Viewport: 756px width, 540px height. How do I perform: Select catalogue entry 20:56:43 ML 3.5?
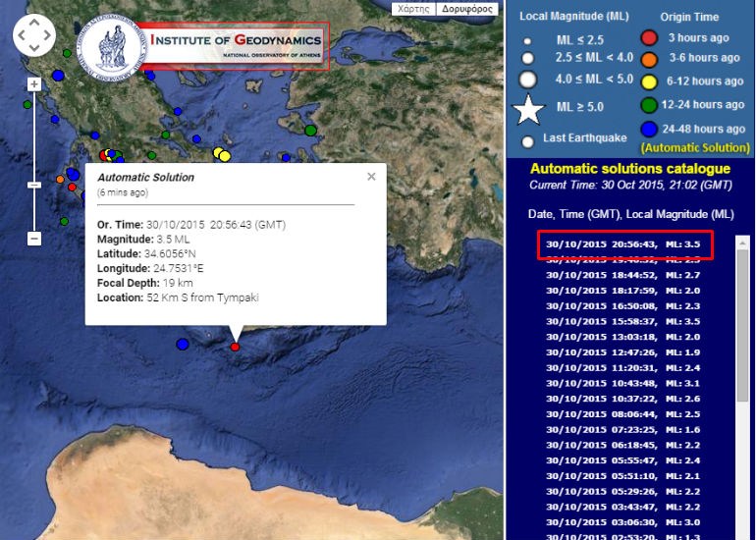(x=622, y=244)
